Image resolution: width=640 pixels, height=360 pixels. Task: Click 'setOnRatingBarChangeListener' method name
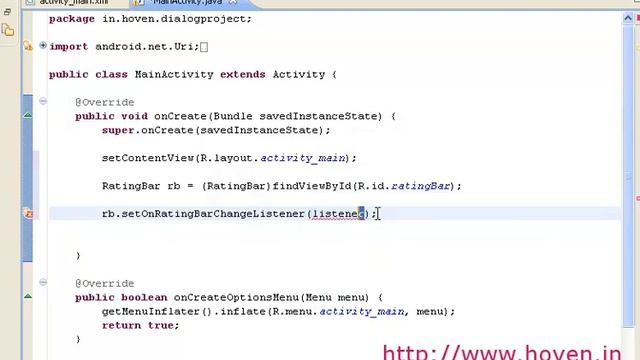pyautogui.click(x=213, y=214)
